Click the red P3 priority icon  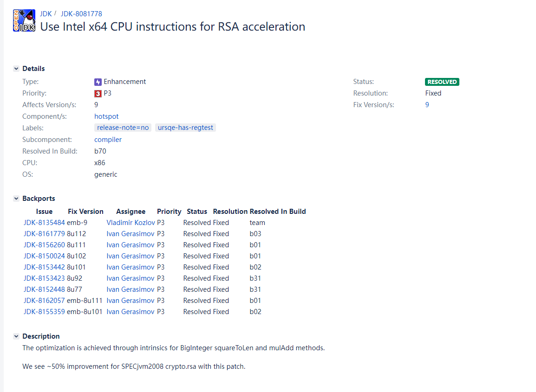98,94
